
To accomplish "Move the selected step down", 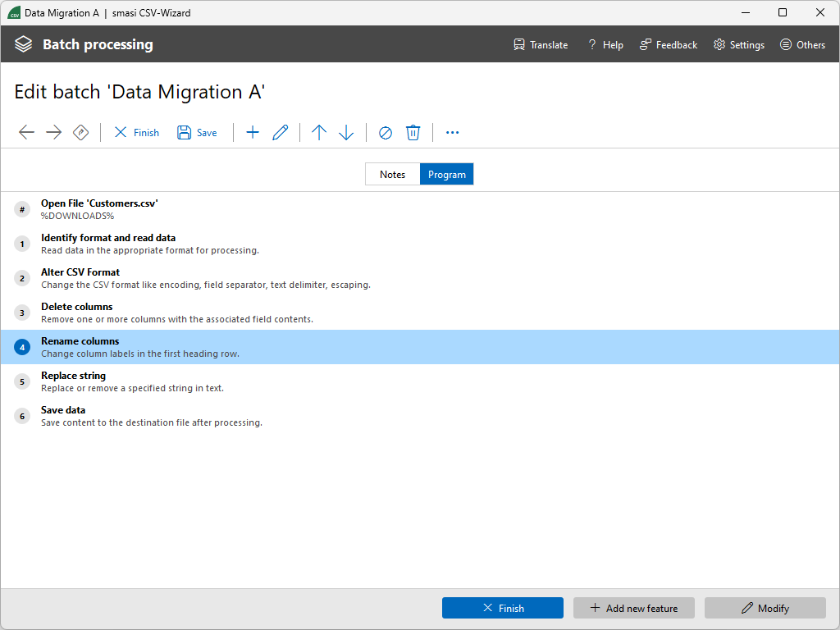I will point(346,132).
